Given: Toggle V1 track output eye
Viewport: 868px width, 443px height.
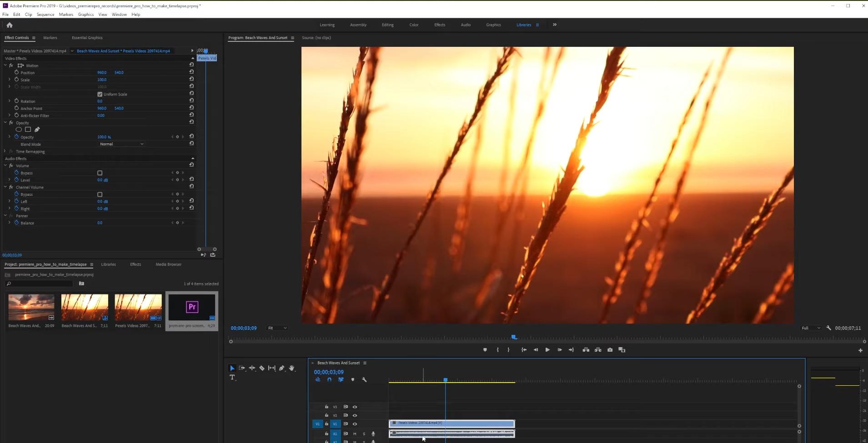Looking at the screenshot, I should coord(355,424).
